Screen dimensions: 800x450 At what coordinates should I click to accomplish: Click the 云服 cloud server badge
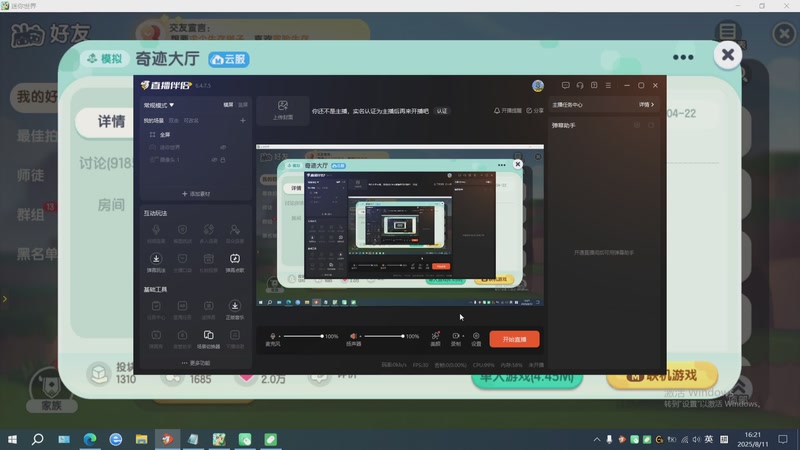pos(229,59)
